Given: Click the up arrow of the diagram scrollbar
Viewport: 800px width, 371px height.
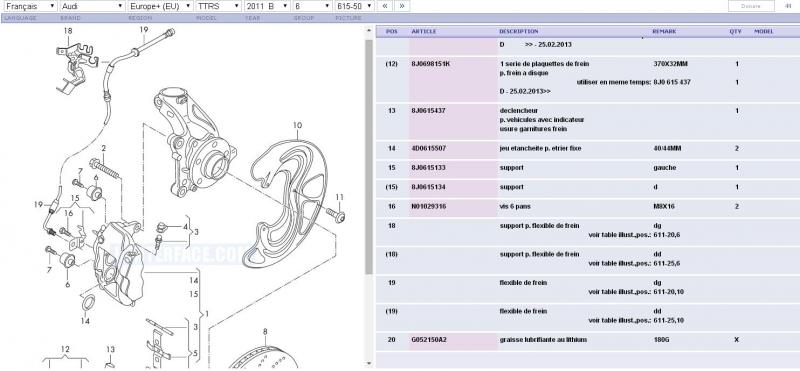Looking at the screenshot, I should [369, 30].
